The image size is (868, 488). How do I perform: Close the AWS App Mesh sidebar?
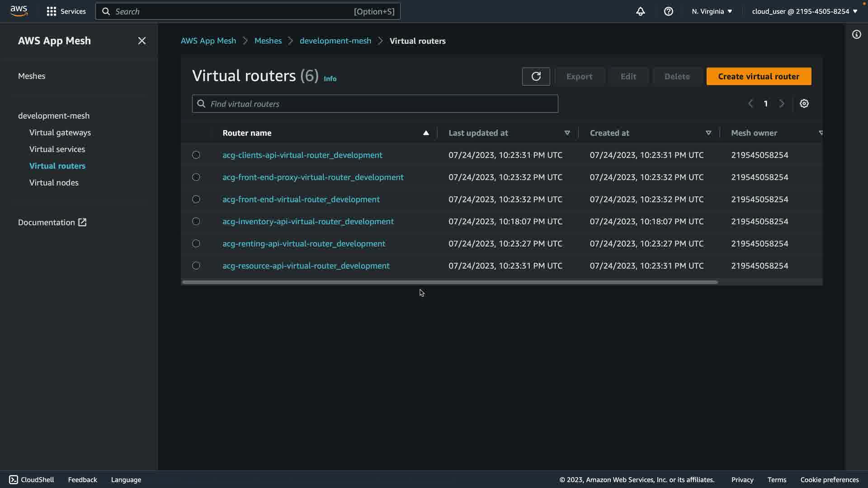142,41
